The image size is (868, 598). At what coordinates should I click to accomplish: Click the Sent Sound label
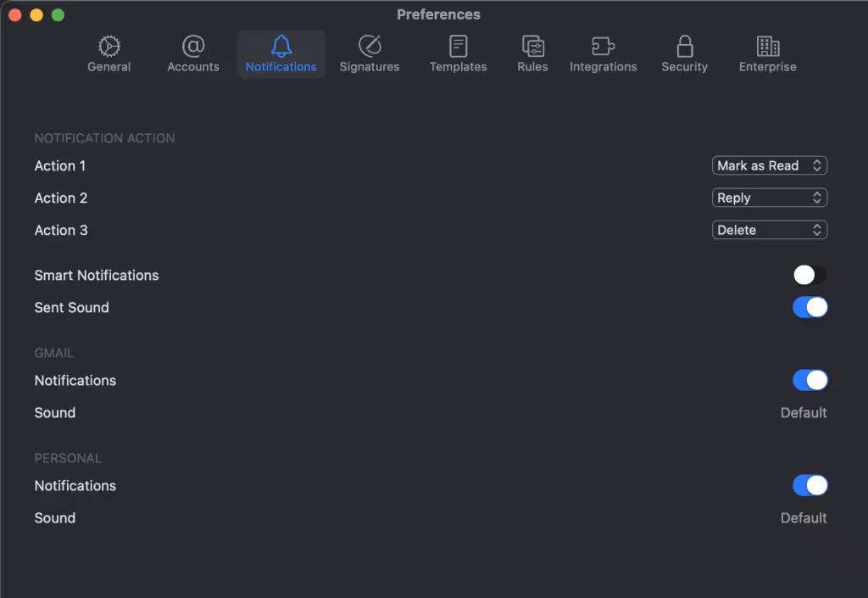tap(71, 307)
